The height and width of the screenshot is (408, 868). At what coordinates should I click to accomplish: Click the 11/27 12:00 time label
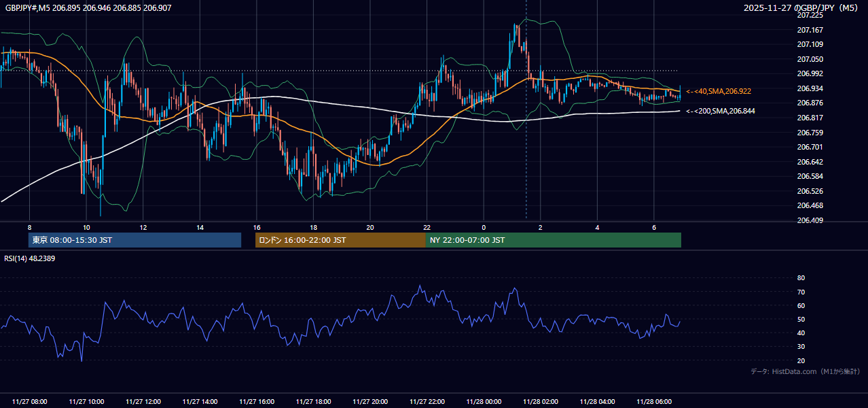point(143,402)
